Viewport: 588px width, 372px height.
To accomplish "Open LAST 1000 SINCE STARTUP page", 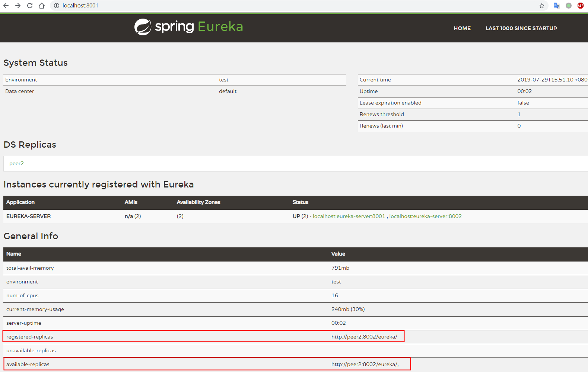I will point(521,28).
